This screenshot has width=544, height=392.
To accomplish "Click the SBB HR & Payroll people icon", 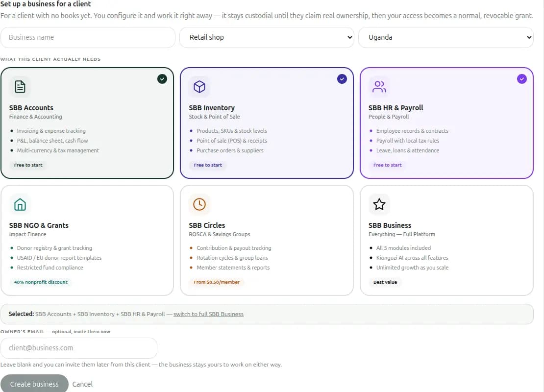I will pyautogui.click(x=379, y=87).
